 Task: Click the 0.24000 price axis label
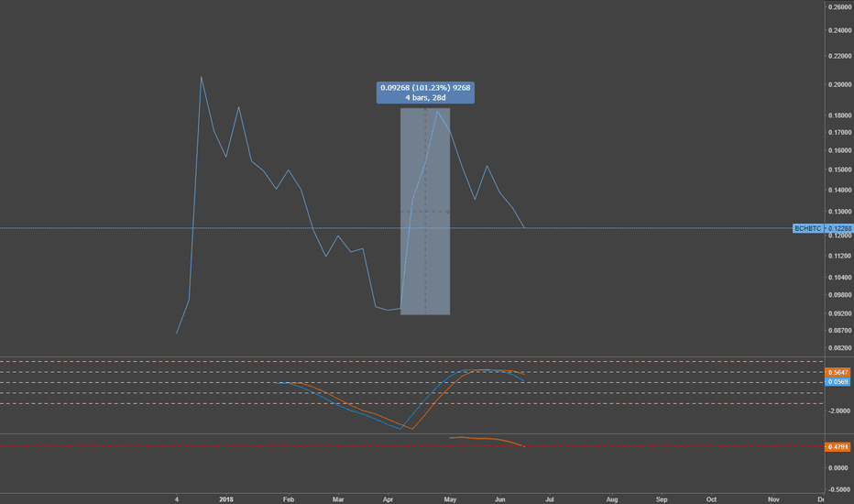coord(839,30)
